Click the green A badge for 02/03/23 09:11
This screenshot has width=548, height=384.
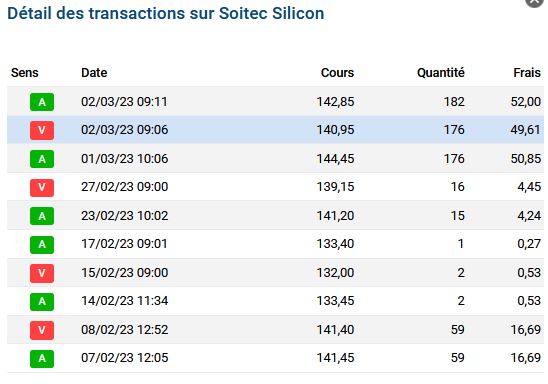click(x=42, y=102)
